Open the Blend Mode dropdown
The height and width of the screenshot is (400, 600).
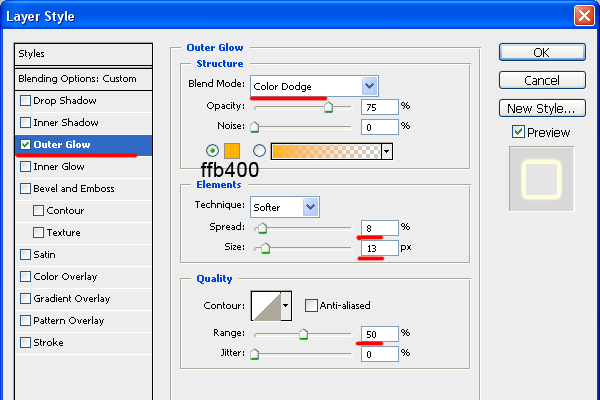[x=313, y=86]
